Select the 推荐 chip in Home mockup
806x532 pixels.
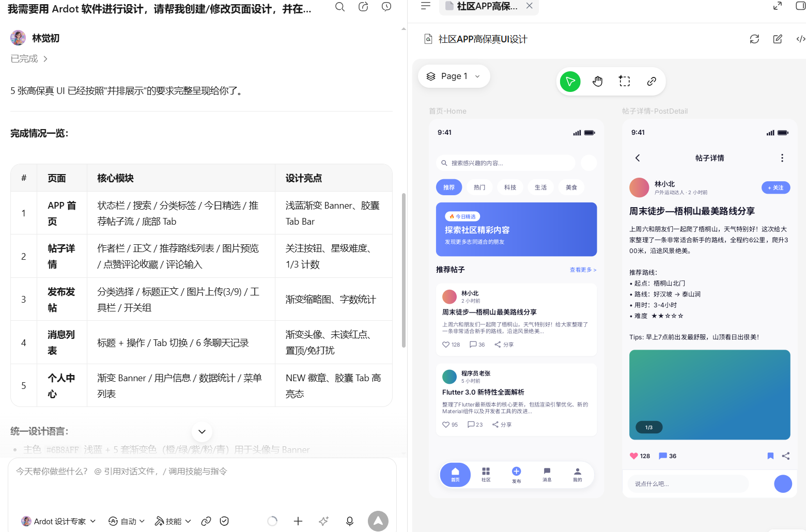pyautogui.click(x=449, y=187)
